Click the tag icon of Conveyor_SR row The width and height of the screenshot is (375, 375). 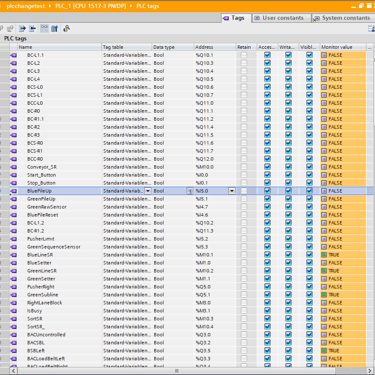click(x=14, y=167)
